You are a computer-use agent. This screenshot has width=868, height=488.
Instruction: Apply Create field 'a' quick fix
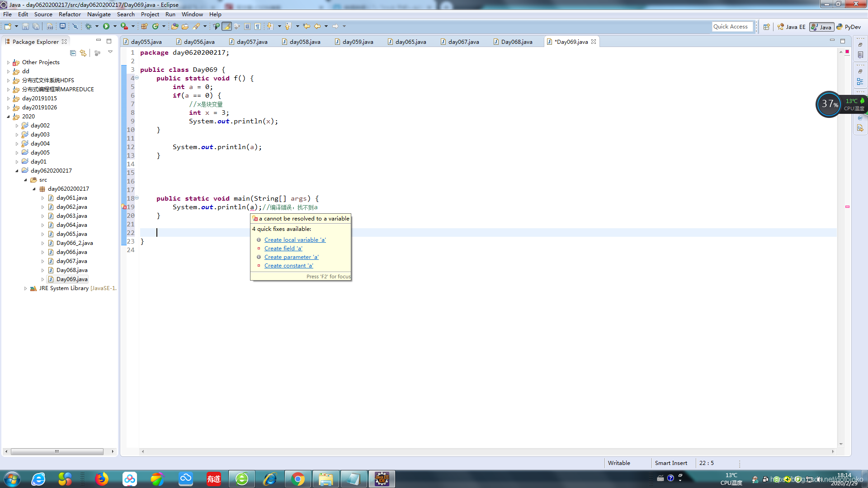pos(283,249)
